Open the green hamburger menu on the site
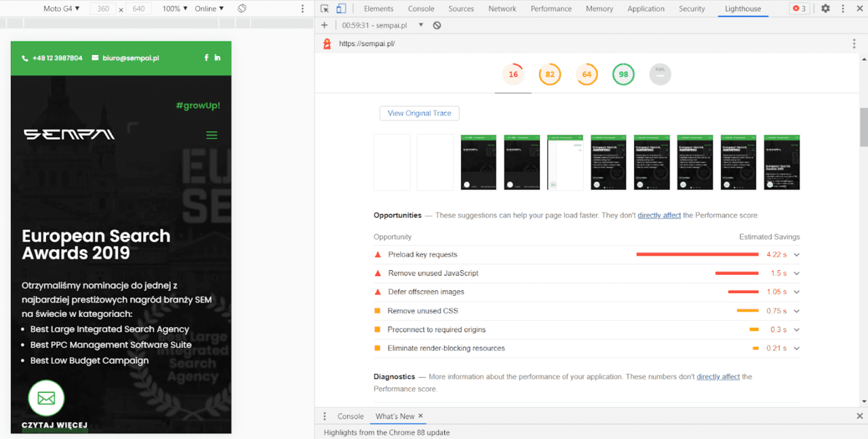Screen dimensions: 868x439 click(x=212, y=135)
